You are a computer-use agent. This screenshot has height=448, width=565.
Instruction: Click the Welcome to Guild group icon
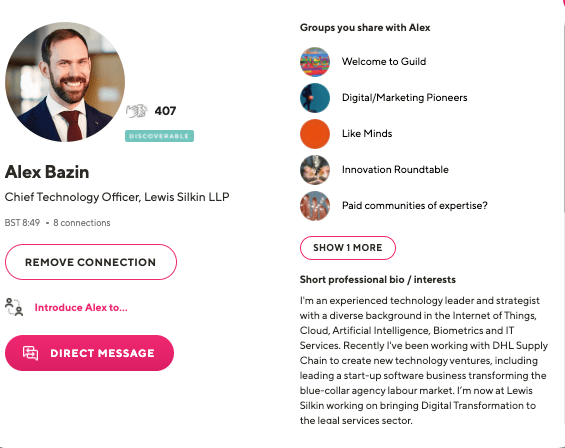(x=315, y=62)
